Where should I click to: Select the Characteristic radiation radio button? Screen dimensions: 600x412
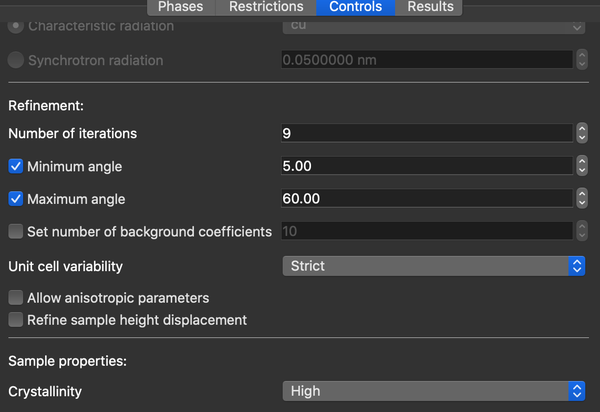[x=16, y=25]
